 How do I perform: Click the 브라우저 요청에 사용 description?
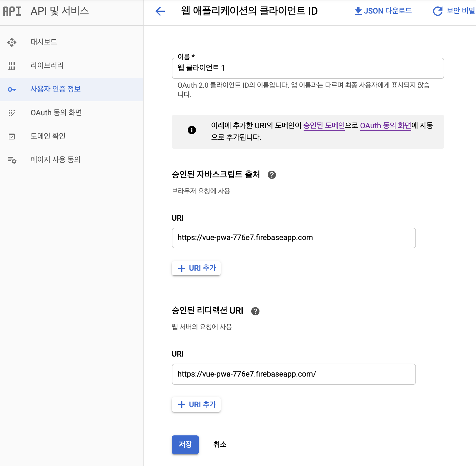pyautogui.click(x=201, y=191)
